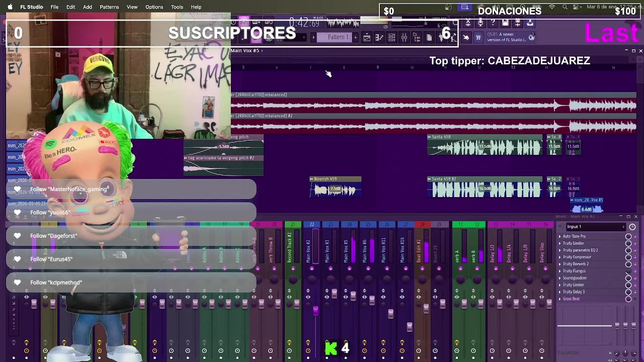Click the plus button next to Pattern 1
Viewport: 644px width, 362px height.
(355, 37)
